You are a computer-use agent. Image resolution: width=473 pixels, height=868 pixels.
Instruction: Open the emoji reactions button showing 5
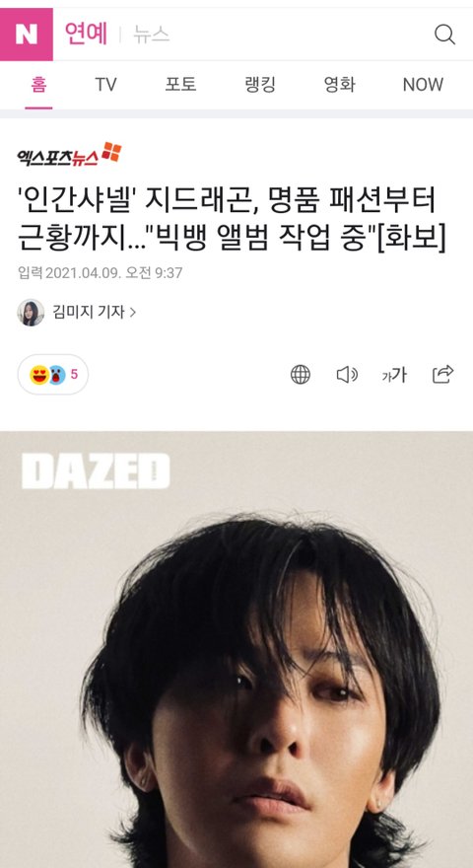(53, 375)
